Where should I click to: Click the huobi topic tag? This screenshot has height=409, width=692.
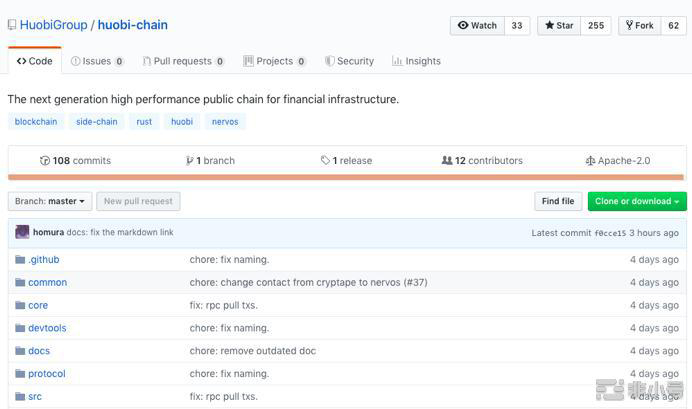point(182,122)
